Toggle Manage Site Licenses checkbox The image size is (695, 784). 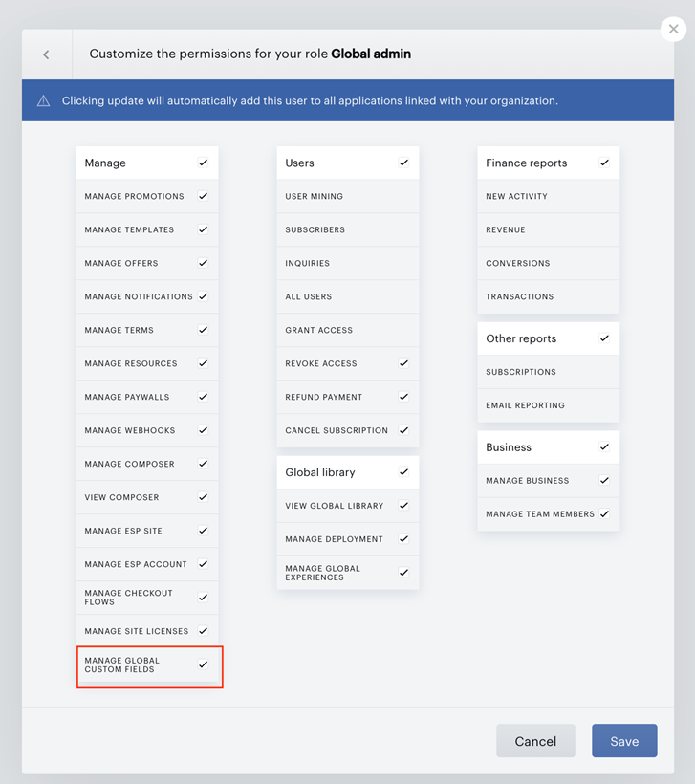coord(203,631)
